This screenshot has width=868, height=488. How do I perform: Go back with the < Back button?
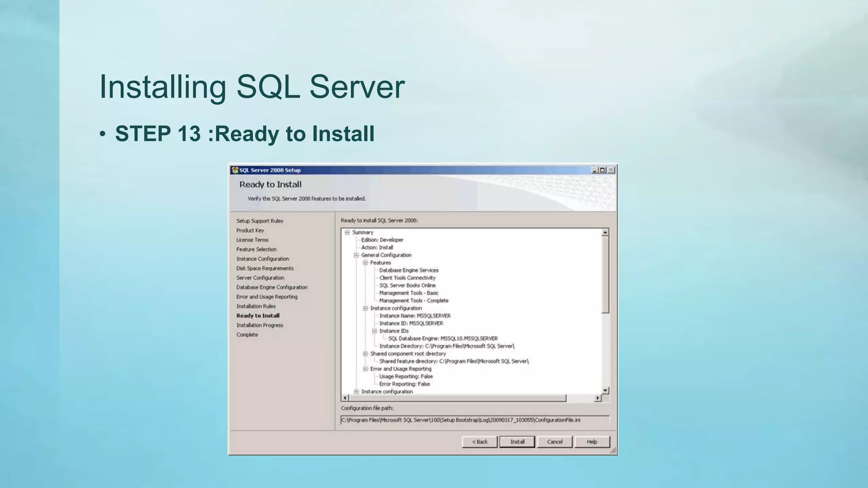[x=479, y=442]
